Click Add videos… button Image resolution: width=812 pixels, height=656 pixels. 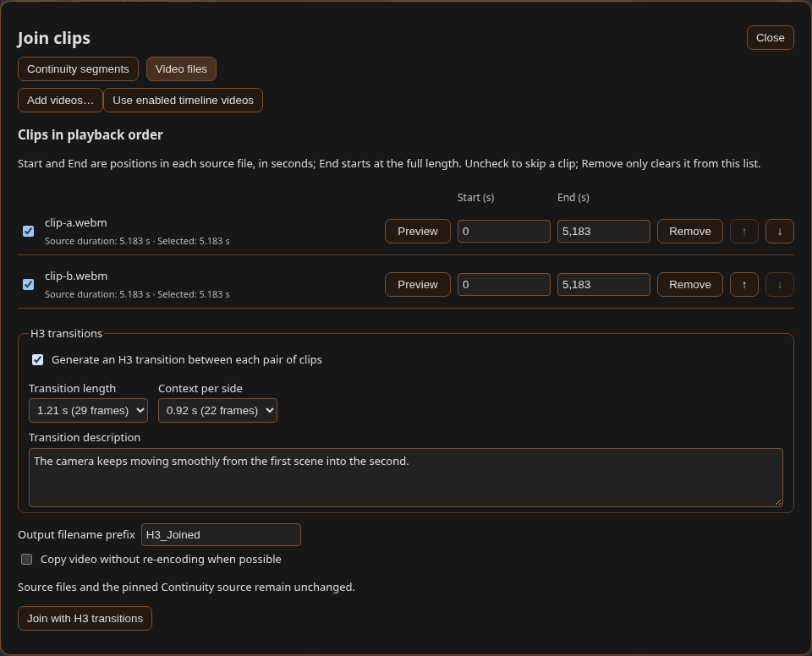61,101
